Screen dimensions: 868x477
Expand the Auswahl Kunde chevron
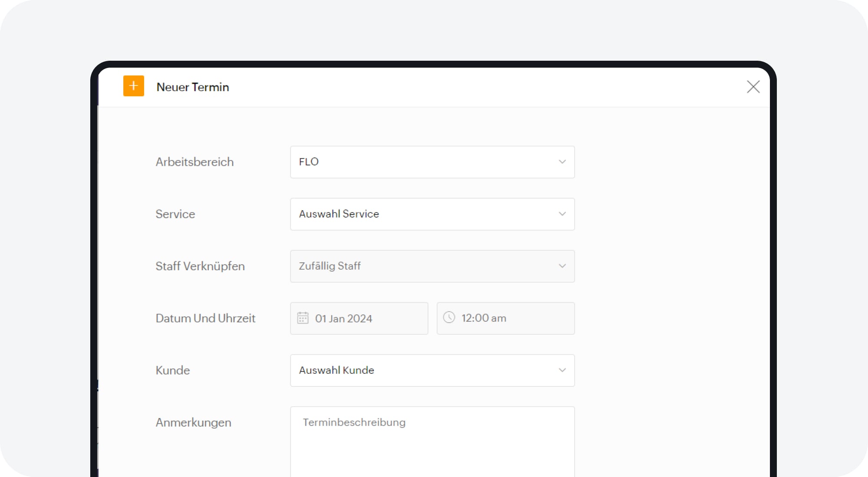(x=562, y=370)
